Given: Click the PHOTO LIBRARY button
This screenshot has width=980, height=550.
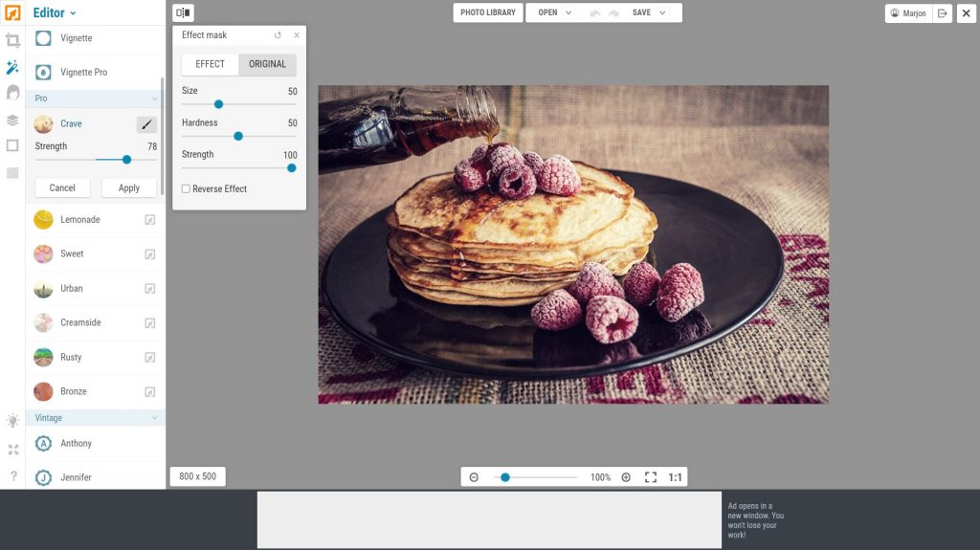Looking at the screenshot, I should coord(488,12).
